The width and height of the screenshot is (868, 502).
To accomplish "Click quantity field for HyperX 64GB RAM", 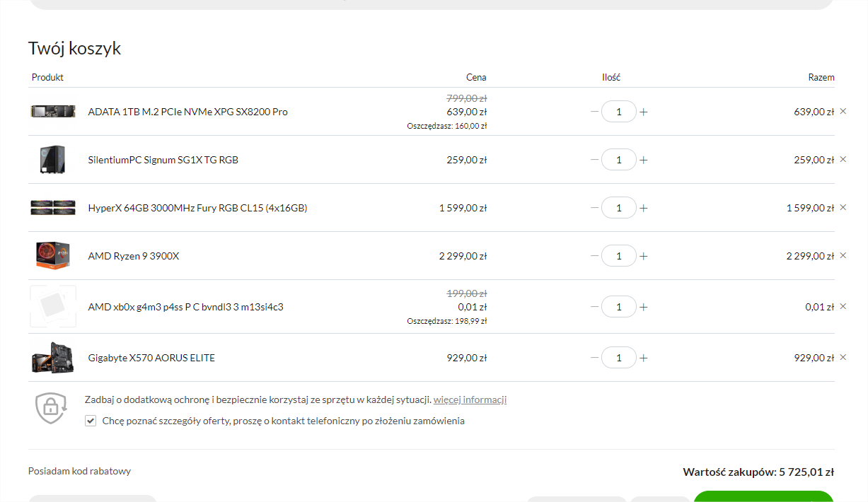I will point(619,208).
